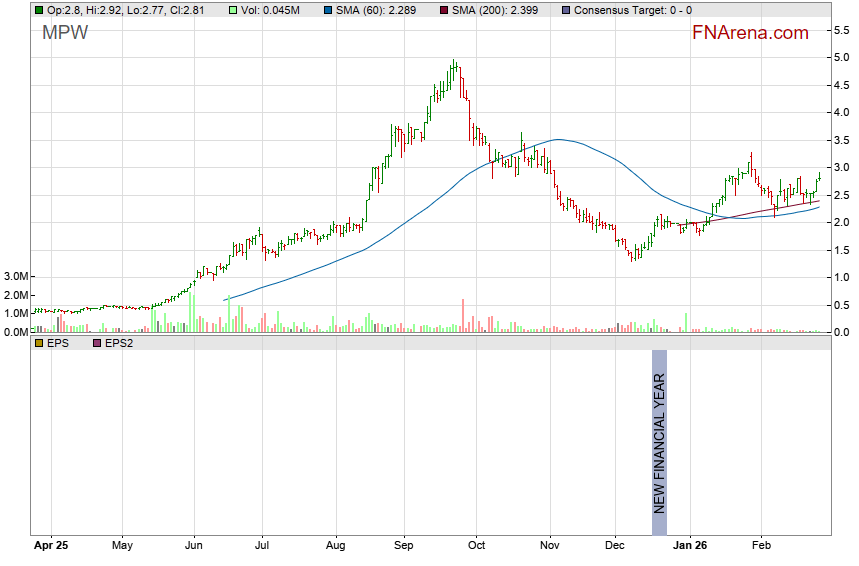Screen dimensions: 859x566
Task: Click the purple Consensus Target legend swatch
Action: 566,10
